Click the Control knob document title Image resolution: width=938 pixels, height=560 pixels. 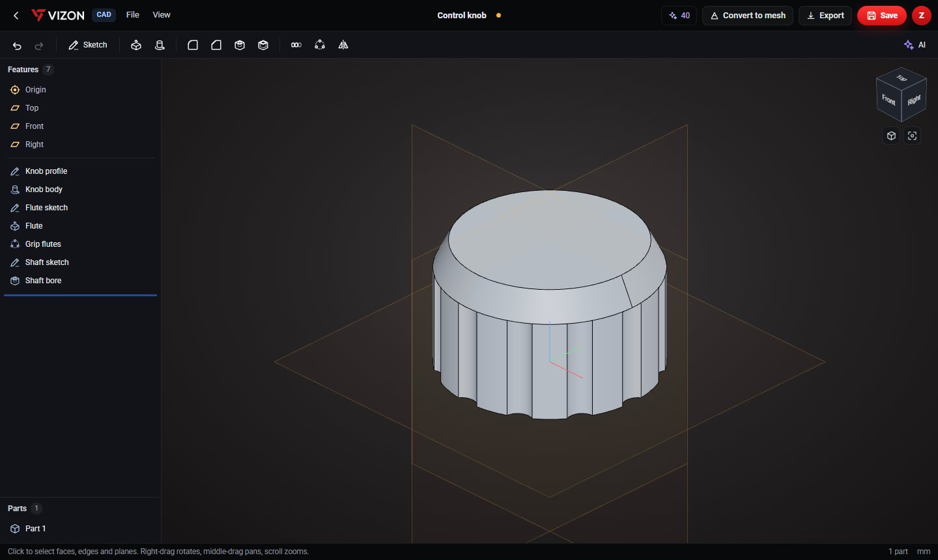462,16
